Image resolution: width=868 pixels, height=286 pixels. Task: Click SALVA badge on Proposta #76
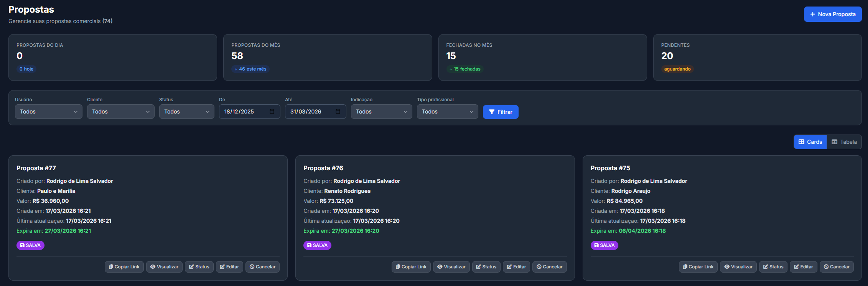coord(317,245)
